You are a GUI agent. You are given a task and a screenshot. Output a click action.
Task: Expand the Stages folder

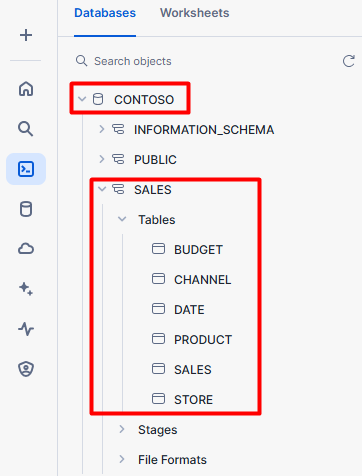pyautogui.click(x=122, y=429)
